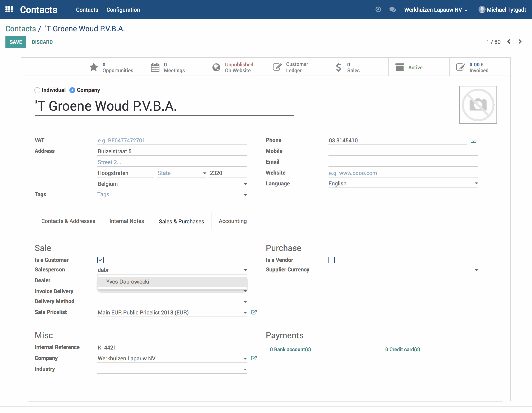This screenshot has height=413, width=532.
Task: Open the apps grid menu icon
Action: click(x=9, y=9)
